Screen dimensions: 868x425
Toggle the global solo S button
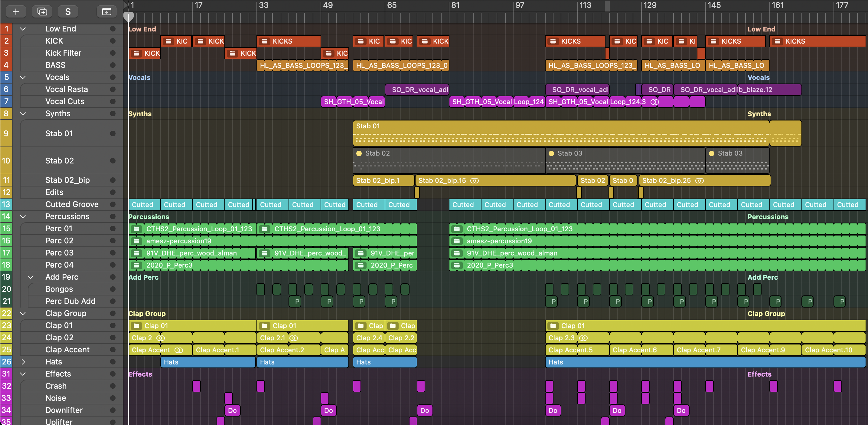[68, 12]
